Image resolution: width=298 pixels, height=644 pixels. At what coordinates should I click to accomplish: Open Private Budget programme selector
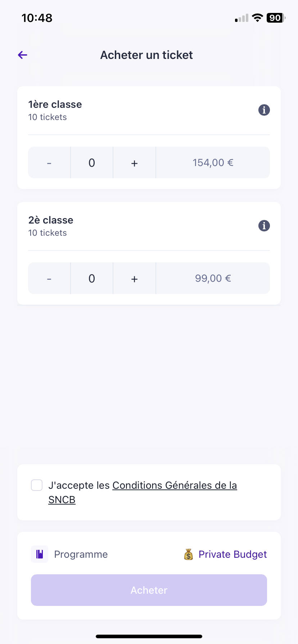(x=232, y=554)
